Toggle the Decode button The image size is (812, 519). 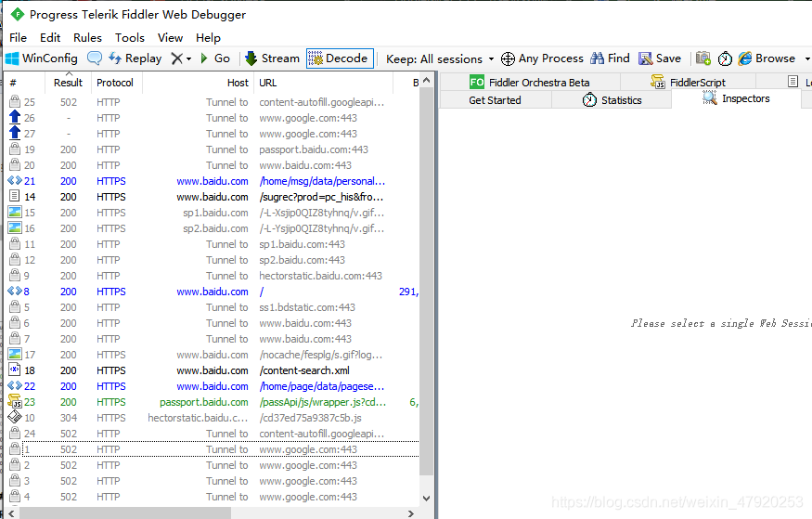(341, 58)
